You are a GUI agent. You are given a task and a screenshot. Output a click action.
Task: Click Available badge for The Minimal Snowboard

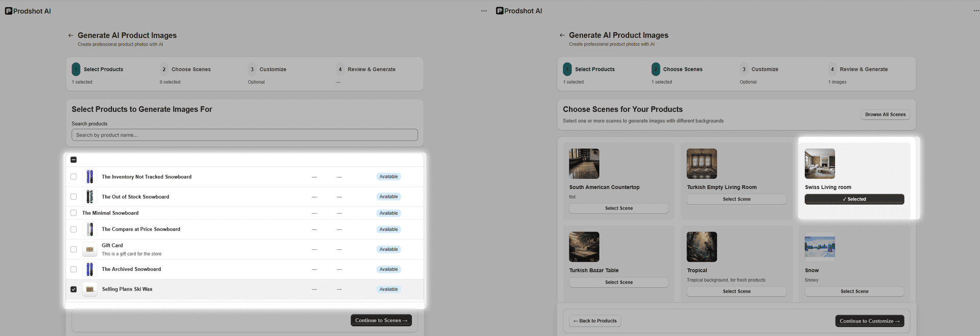(x=388, y=213)
